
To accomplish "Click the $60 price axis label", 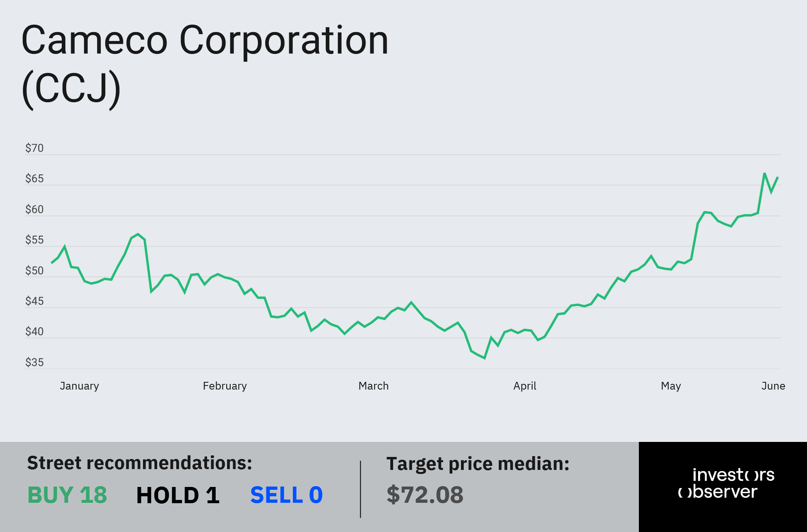I will coord(35,209).
